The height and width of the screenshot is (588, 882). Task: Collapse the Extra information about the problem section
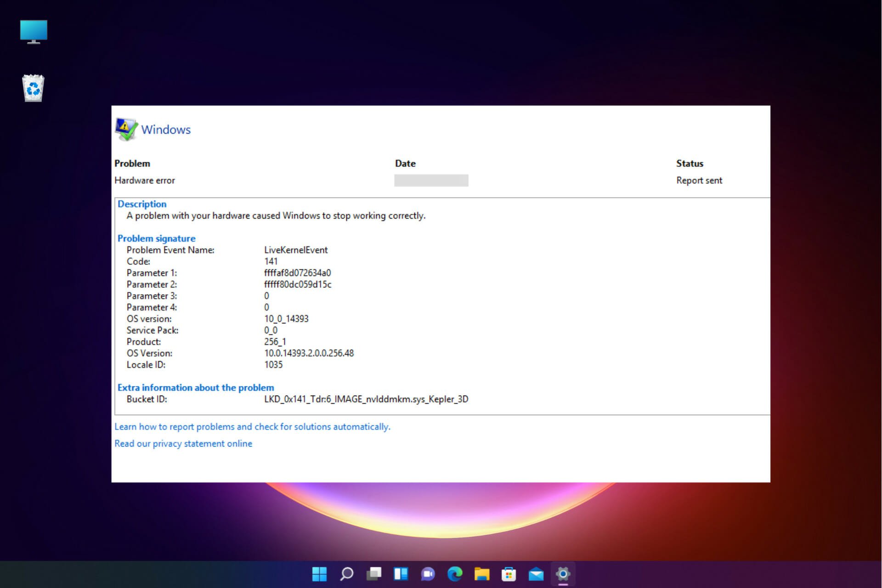196,387
